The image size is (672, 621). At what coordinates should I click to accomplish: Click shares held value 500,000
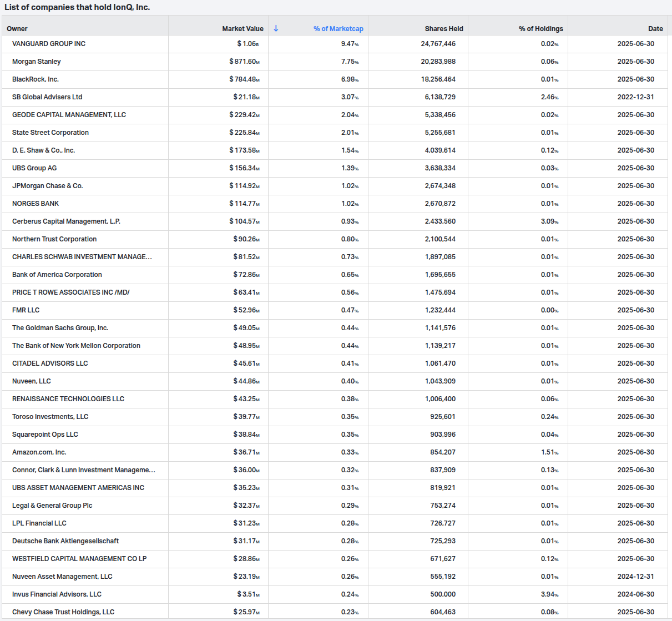click(x=443, y=594)
